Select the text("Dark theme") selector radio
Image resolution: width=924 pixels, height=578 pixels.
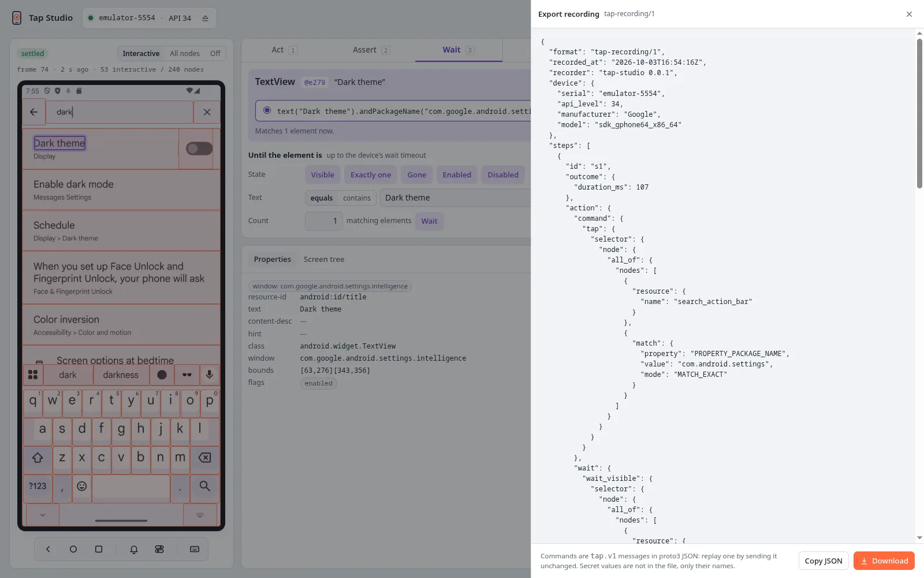267,110
